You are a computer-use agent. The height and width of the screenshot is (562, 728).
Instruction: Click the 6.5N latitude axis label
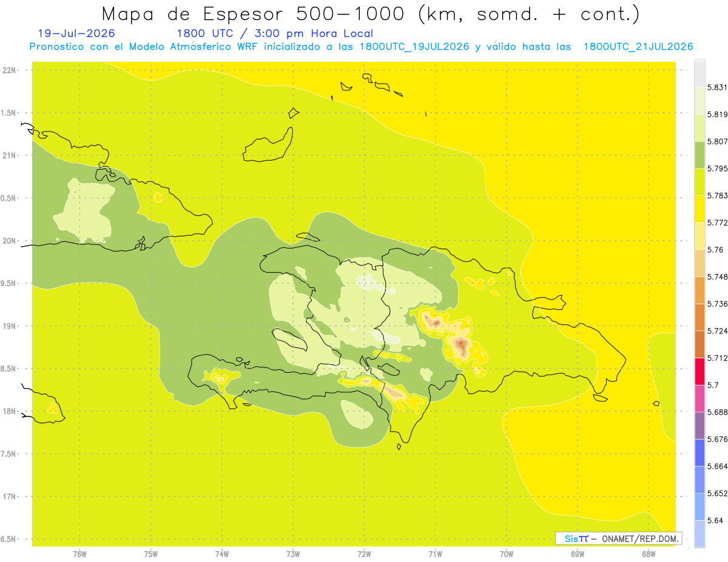(9, 539)
